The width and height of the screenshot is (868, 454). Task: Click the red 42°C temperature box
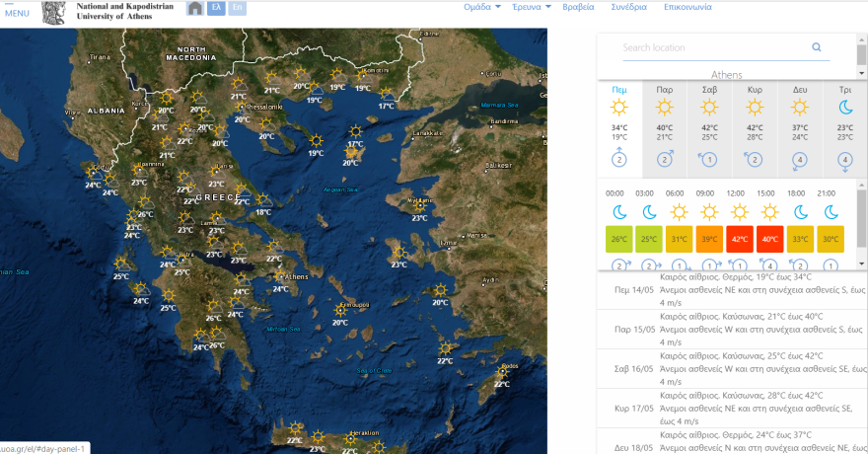(740, 239)
